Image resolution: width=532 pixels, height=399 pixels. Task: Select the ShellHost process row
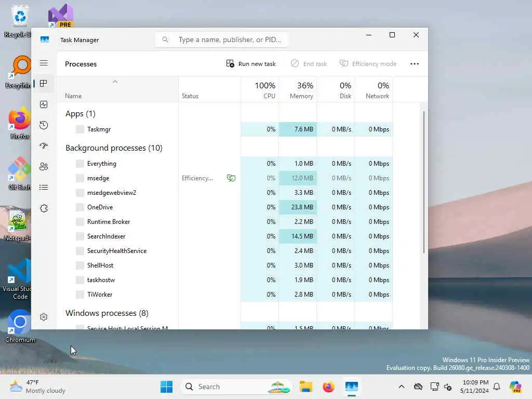[224, 265]
